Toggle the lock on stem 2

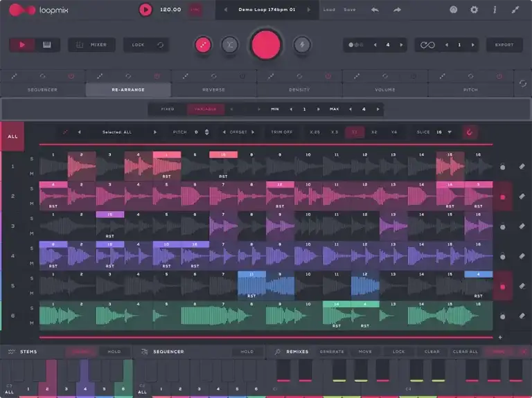tap(502, 197)
